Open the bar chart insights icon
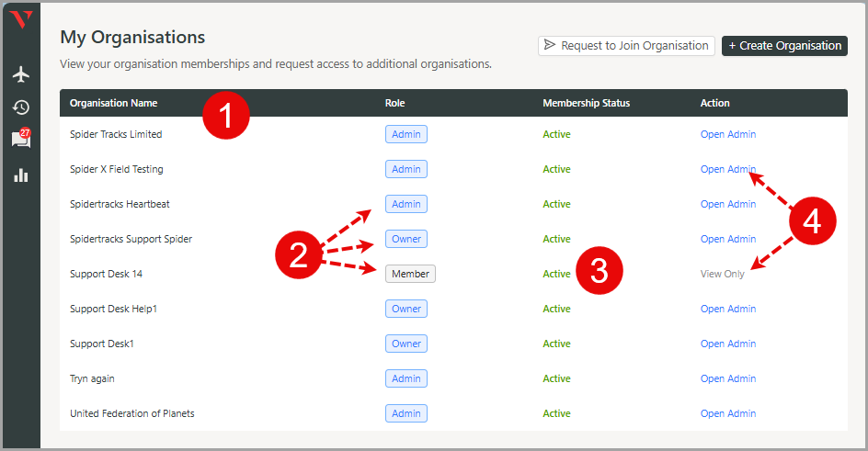 point(21,175)
